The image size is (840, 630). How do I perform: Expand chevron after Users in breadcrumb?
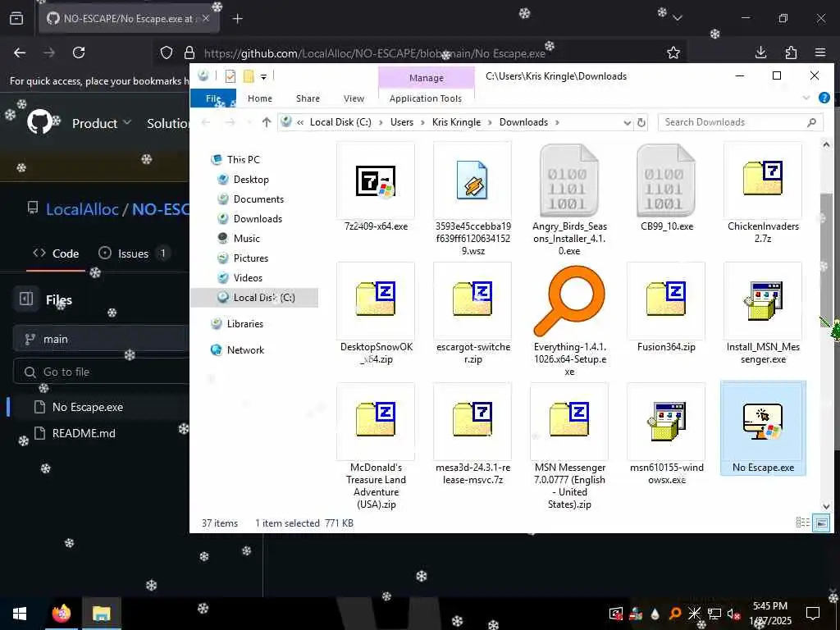421,123
